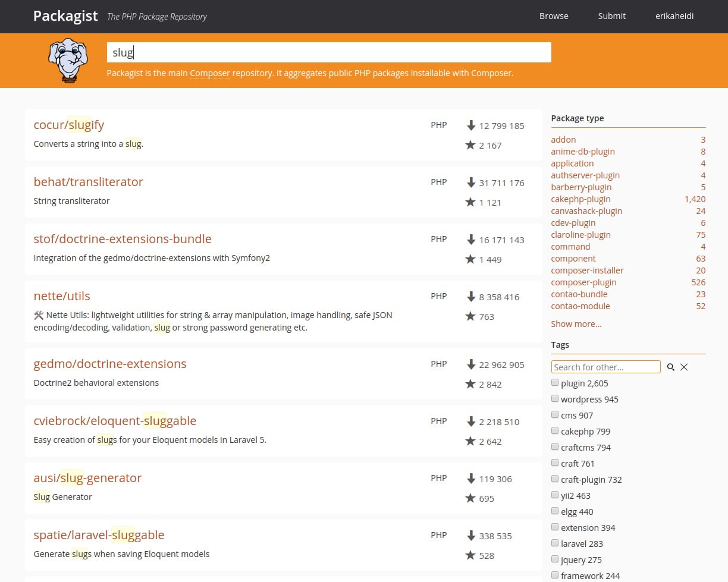The height and width of the screenshot is (582, 728).
Task: Click the download icon beside cocur/slugify
Action: tap(472, 125)
